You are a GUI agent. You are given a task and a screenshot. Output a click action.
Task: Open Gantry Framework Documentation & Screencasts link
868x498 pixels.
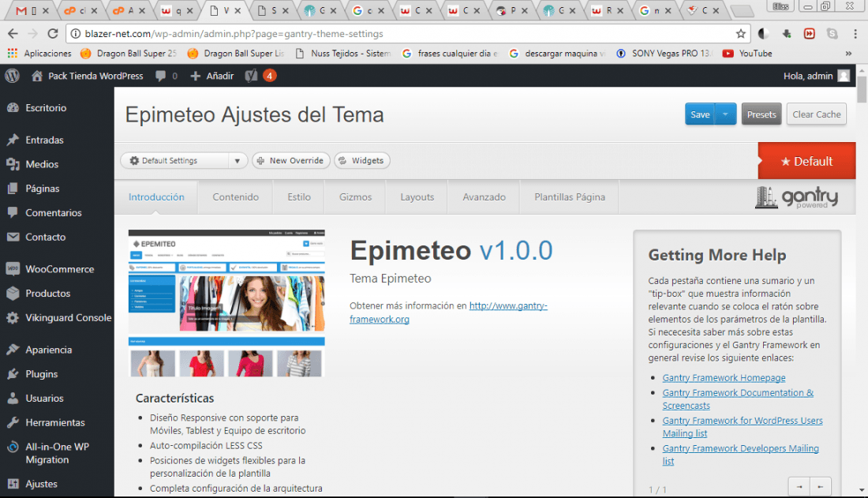(x=738, y=399)
